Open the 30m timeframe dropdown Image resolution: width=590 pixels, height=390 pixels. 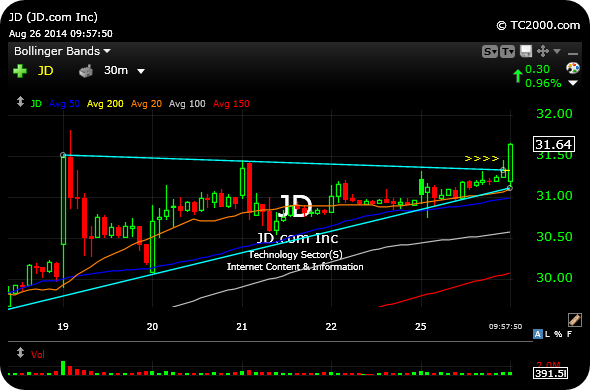[x=124, y=70]
